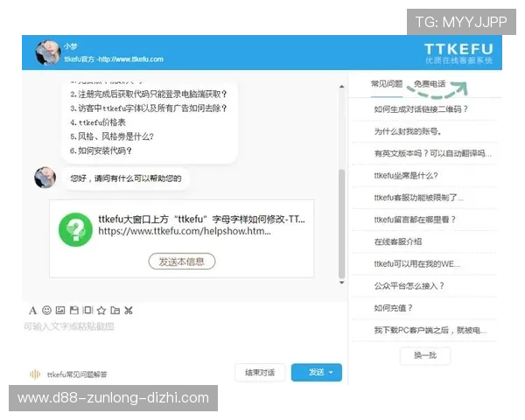525x420 pixels.
Task: Click card title ttkefu大窗口上方字母字样如何修改
Action: point(201,219)
